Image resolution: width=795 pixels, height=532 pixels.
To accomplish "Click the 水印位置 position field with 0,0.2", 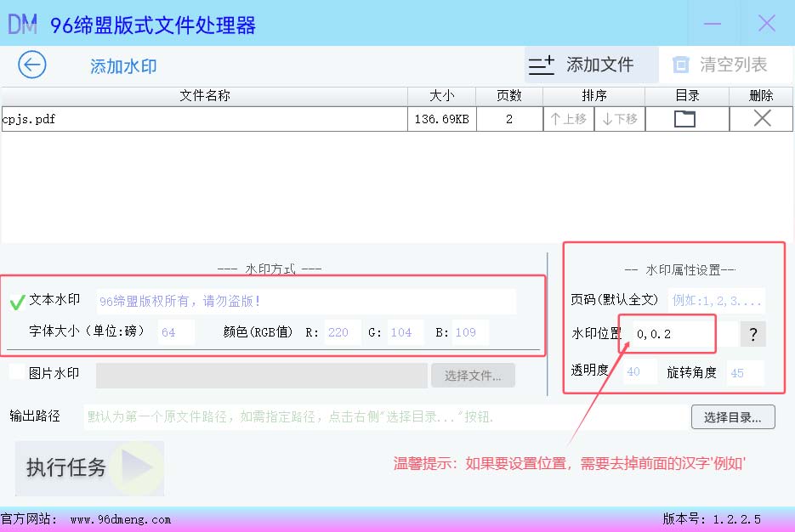I will click(685, 334).
